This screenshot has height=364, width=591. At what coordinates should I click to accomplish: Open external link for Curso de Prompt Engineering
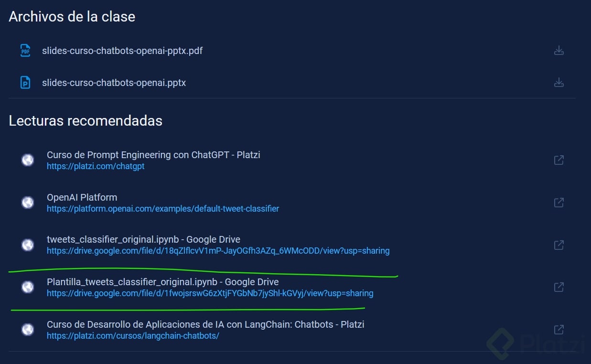coord(559,160)
